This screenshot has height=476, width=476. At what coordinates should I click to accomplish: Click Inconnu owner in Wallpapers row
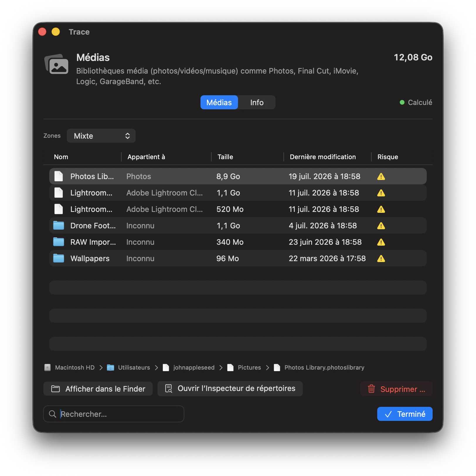pyautogui.click(x=140, y=258)
